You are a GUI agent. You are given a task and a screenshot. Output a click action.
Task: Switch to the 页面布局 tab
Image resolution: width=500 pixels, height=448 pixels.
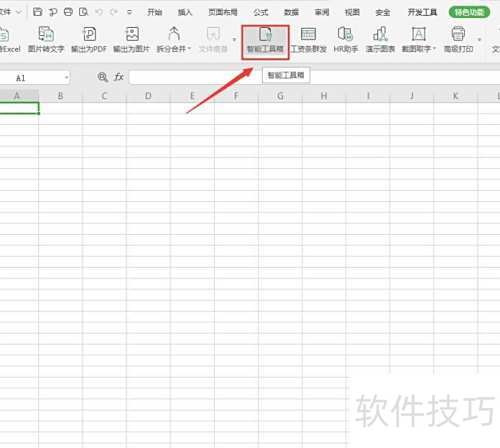click(223, 12)
